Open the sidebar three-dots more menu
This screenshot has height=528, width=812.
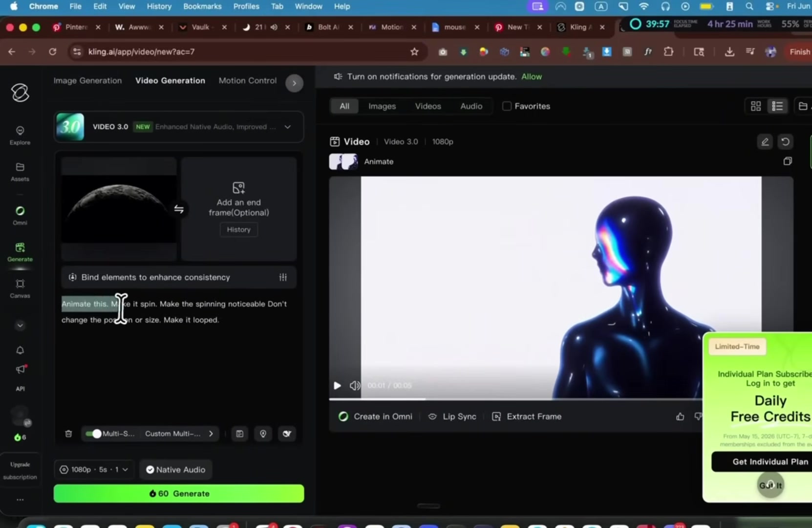[20, 500]
